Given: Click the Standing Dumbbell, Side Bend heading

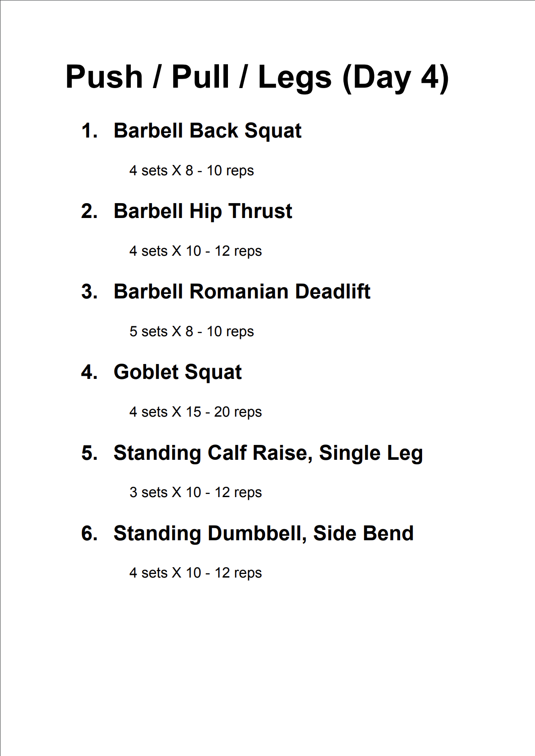Looking at the screenshot, I should tap(263, 534).
